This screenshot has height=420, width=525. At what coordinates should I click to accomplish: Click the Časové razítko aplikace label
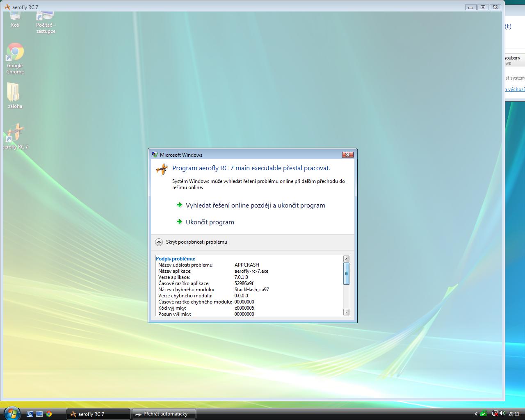(x=184, y=283)
